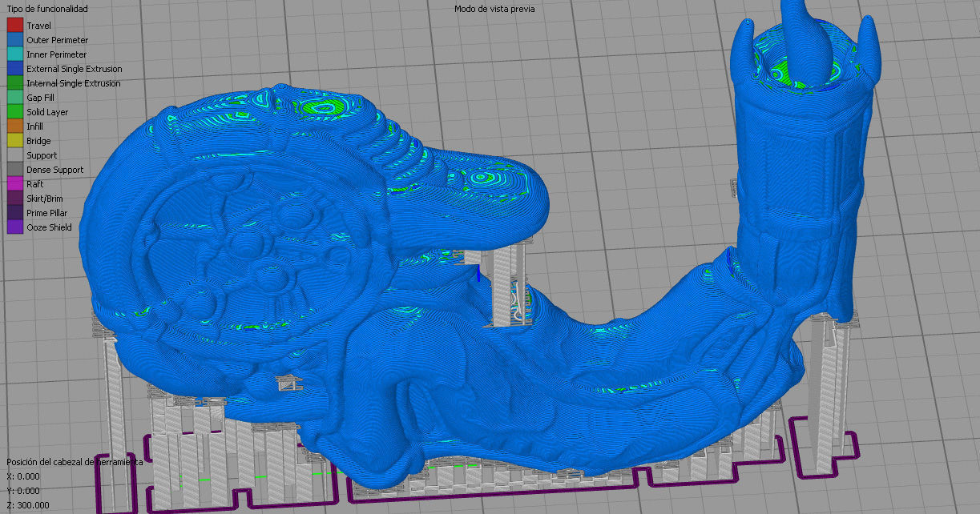Click the Modo de vista previa label

(x=494, y=9)
